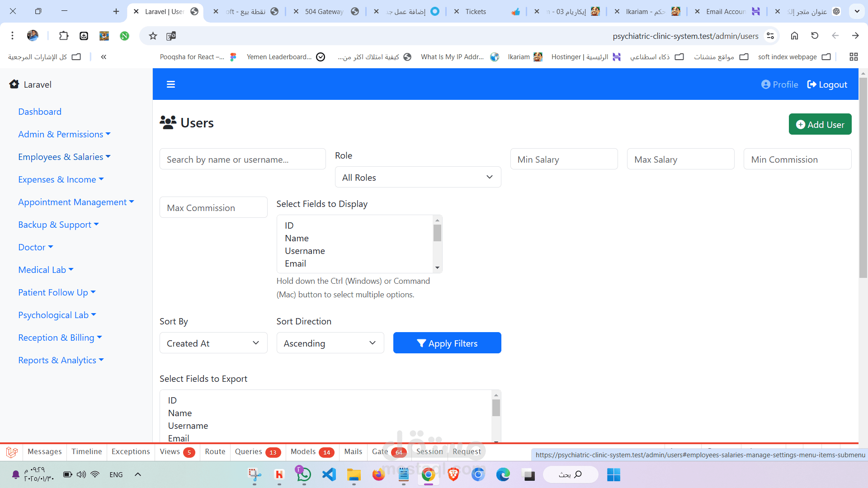Image resolution: width=868 pixels, height=488 pixels.
Task: Click the hamburger sidebar toggle icon
Action: coord(170,84)
